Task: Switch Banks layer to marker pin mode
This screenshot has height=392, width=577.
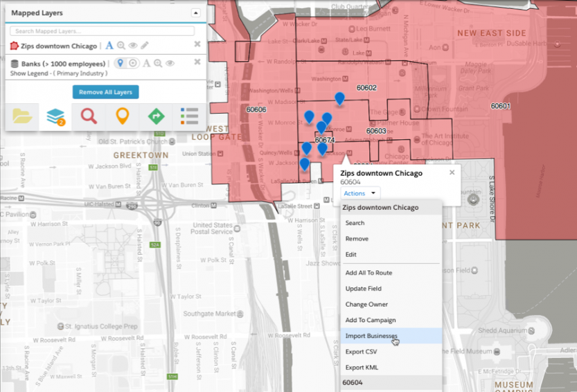Action: (120, 63)
